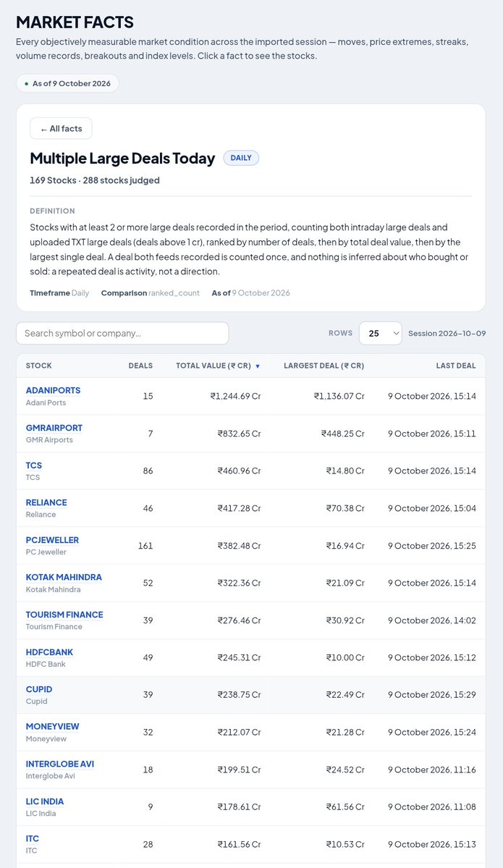Sort by Largest Deal column header
Viewport: 503px width, 868px height.
(x=324, y=366)
